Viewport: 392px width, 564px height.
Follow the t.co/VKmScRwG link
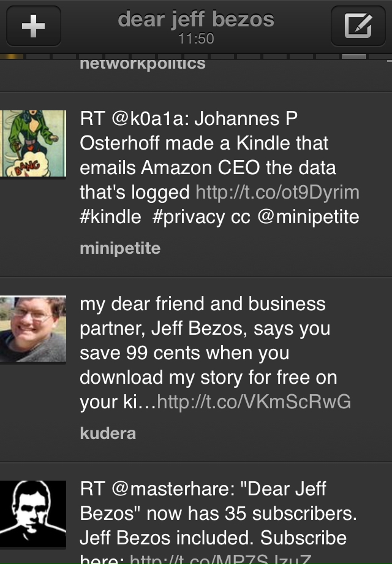coord(254,402)
